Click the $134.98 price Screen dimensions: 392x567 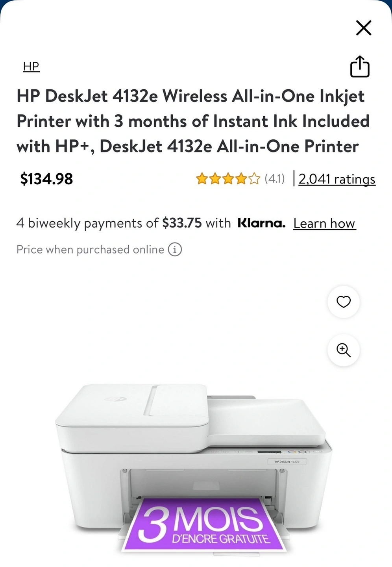[x=46, y=179]
